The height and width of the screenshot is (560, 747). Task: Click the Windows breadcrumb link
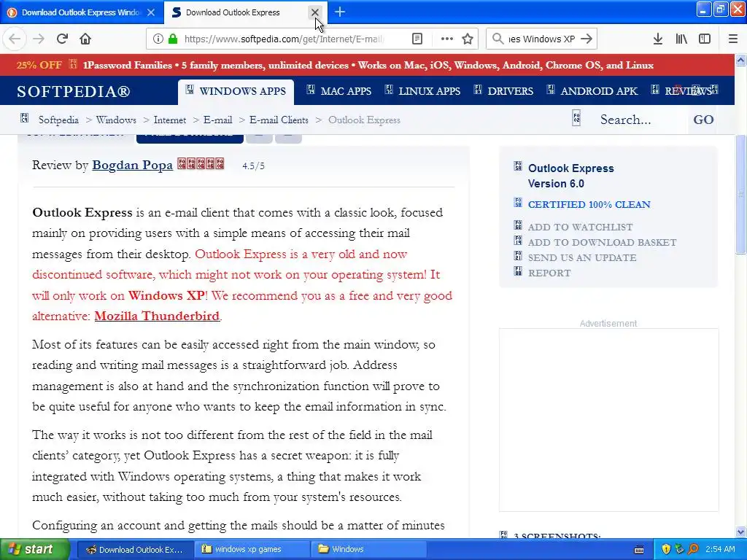pos(116,120)
